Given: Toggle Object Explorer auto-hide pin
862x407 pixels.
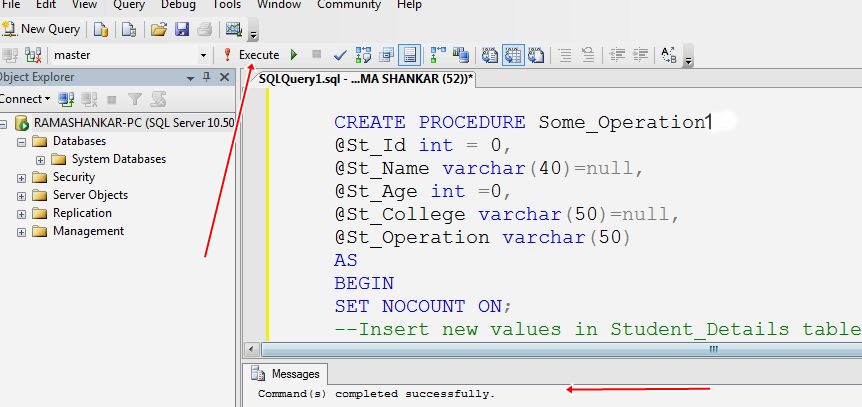Looking at the screenshot, I should point(207,78).
